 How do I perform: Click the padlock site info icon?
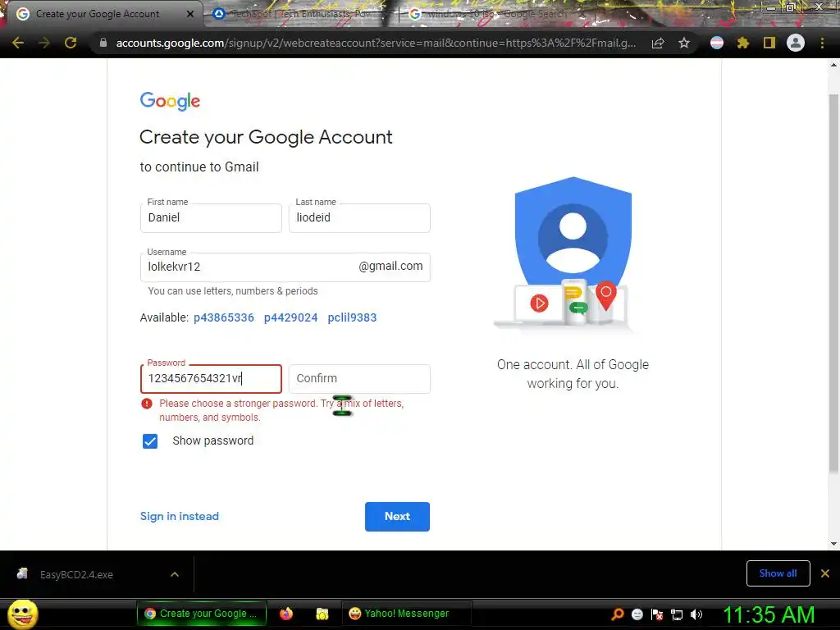[103, 43]
